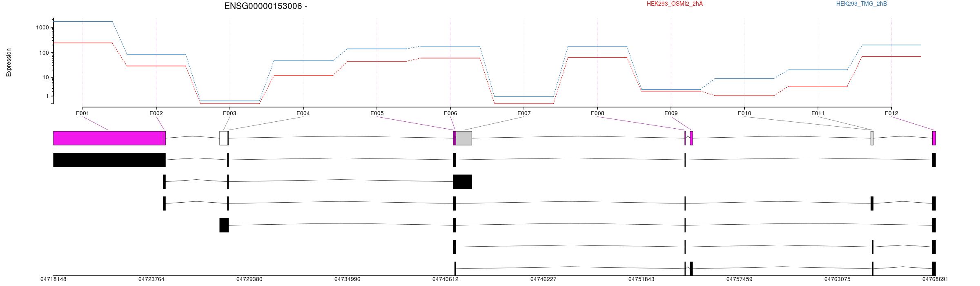Click the 100 y-axis tick label
Image resolution: width=980 pixels, height=286 pixels.
(44, 53)
